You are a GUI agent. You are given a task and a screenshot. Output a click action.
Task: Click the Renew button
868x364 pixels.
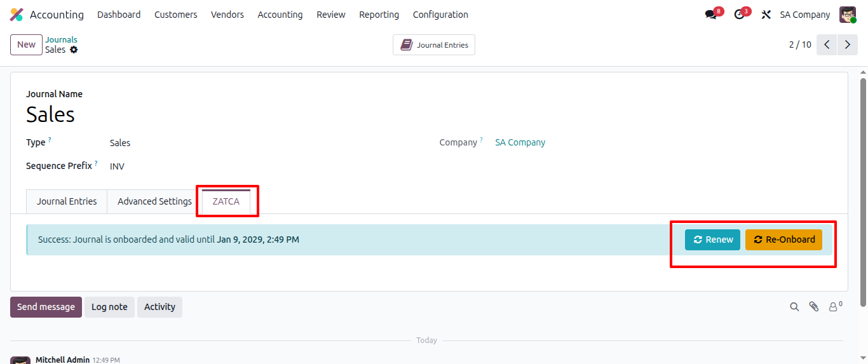point(712,239)
